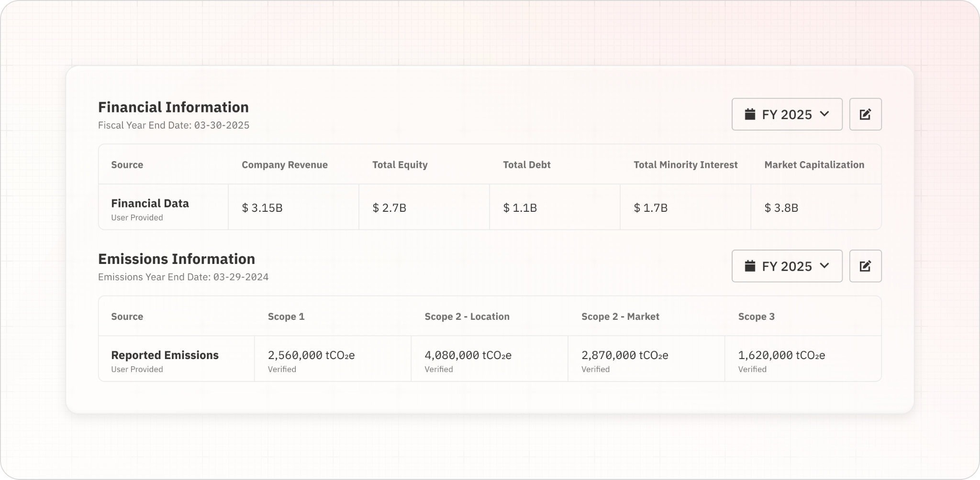Click the chevron in Emissions fiscal year selector

point(824,265)
